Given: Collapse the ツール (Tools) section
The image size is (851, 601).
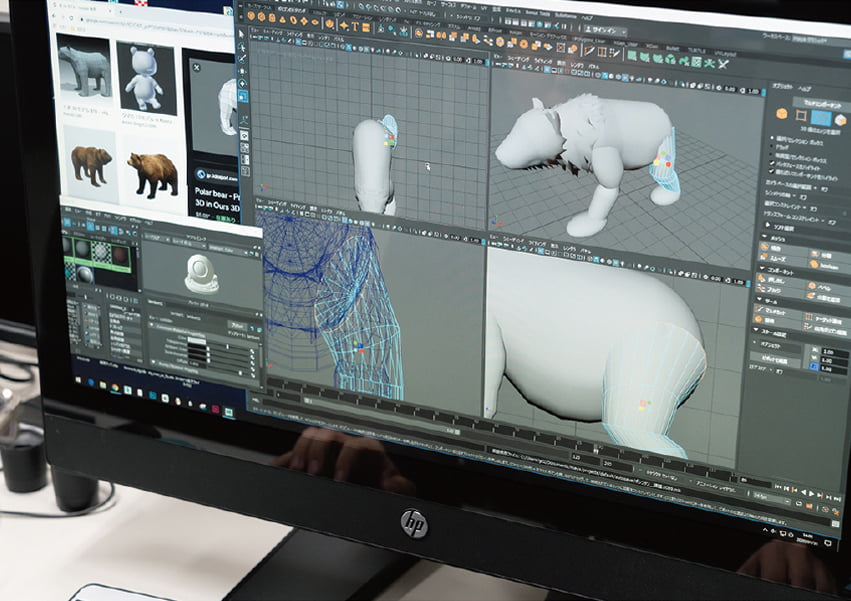Looking at the screenshot, I should (759, 299).
